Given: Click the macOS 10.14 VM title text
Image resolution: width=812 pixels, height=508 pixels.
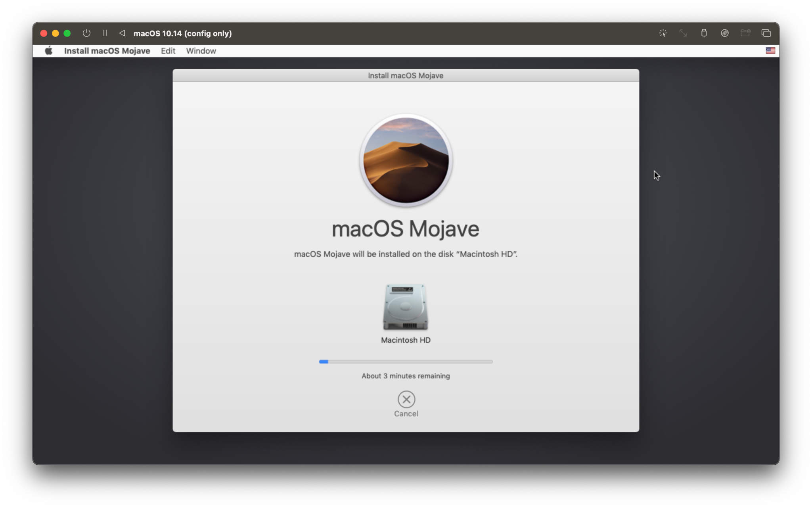Looking at the screenshot, I should [182, 33].
